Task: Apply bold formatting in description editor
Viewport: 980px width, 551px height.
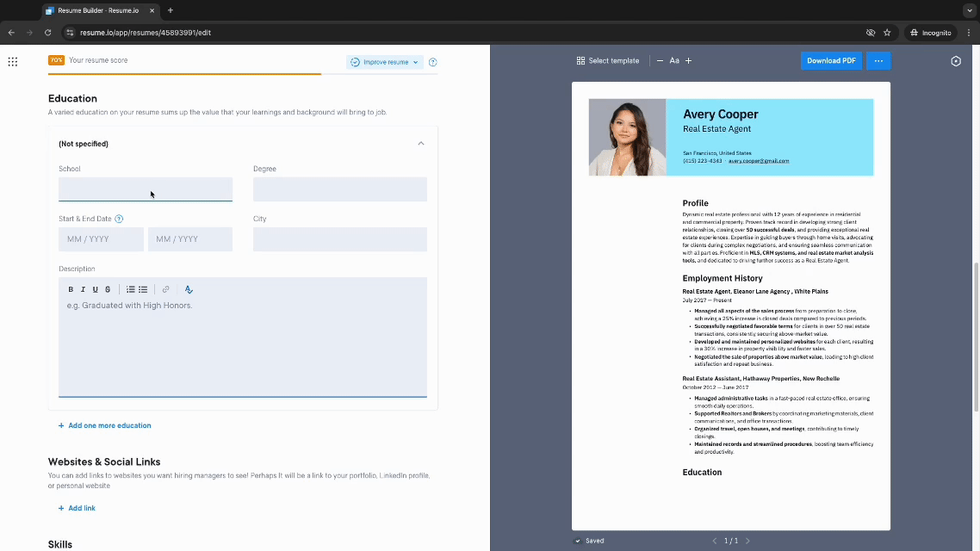Action: pos(71,288)
